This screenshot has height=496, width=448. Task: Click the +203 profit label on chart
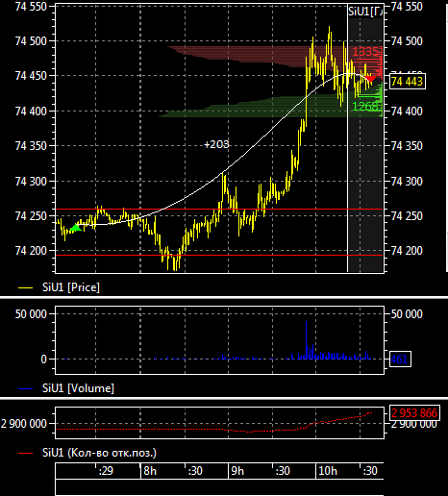click(216, 144)
